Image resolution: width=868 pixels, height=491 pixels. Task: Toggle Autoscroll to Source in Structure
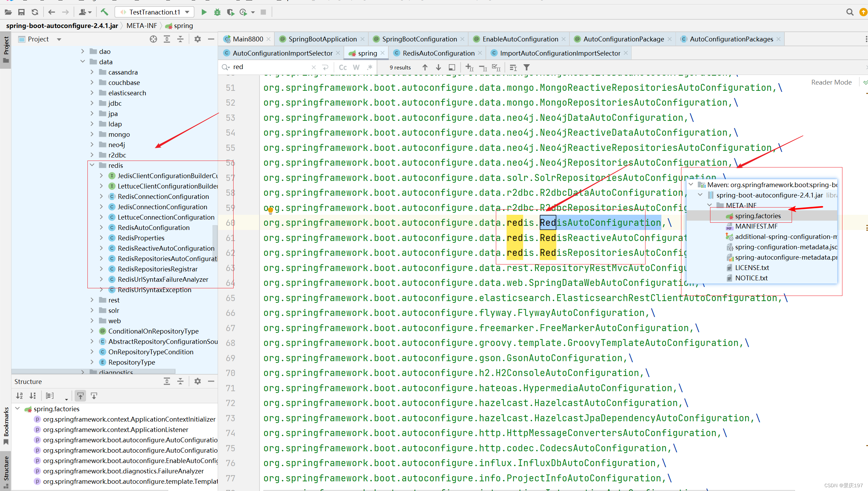[80, 396]
